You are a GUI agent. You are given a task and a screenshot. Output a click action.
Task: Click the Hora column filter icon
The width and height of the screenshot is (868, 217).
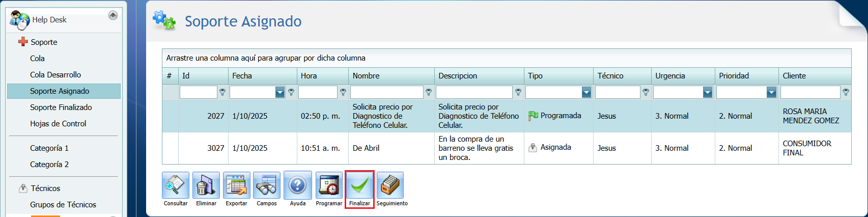click(x=343, y=92)
